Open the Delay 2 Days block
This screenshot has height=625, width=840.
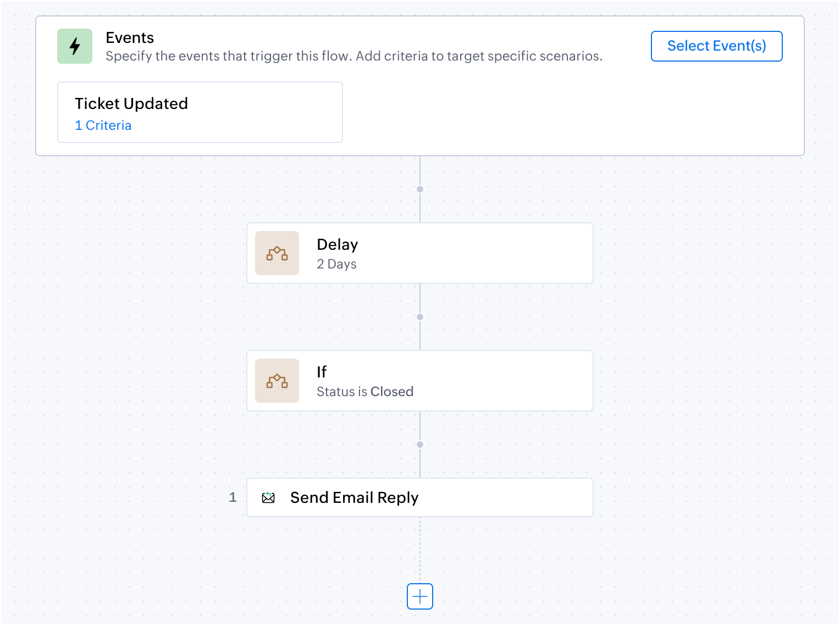[420, 253]
